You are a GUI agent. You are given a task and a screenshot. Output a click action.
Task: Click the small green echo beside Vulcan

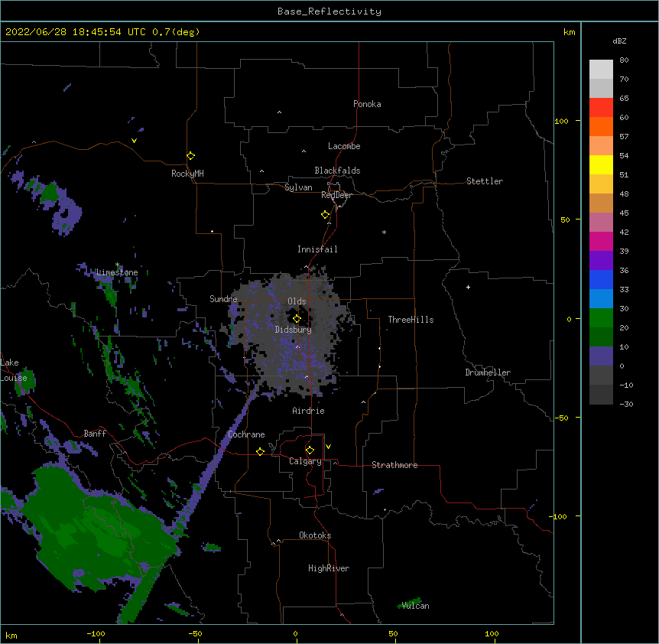click(x=409, y=603)
